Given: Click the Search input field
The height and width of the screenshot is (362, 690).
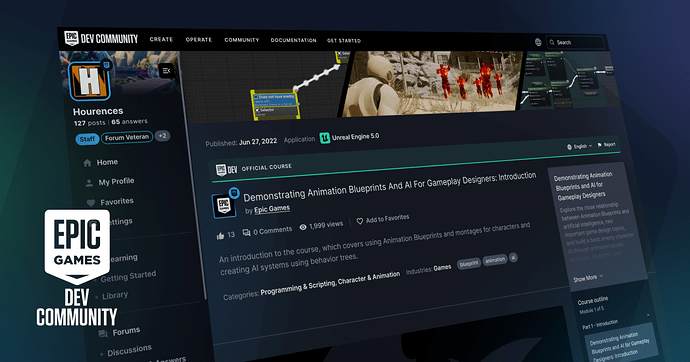Looking at the screenshot, I should (x=575, y=43).
